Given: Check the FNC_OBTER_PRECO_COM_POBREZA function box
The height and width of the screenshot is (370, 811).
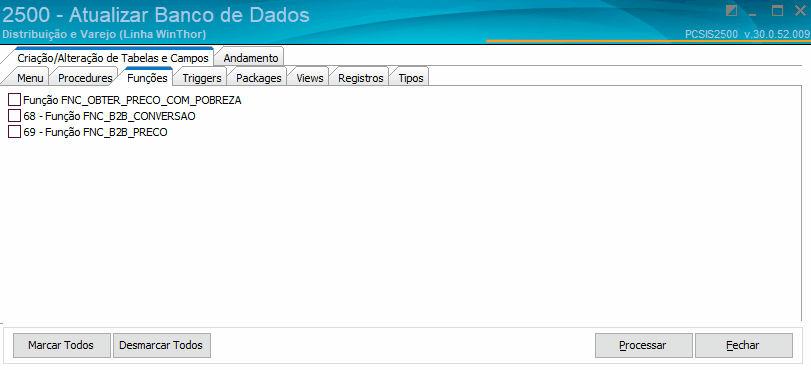Looking at the screenshot, I should tap(15, 100).
